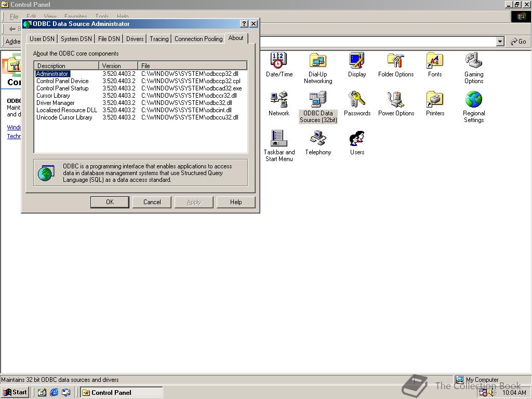The image size is (532, 399).
Task: Click Cancel in ODBC dialog
Action: (152, 202)
